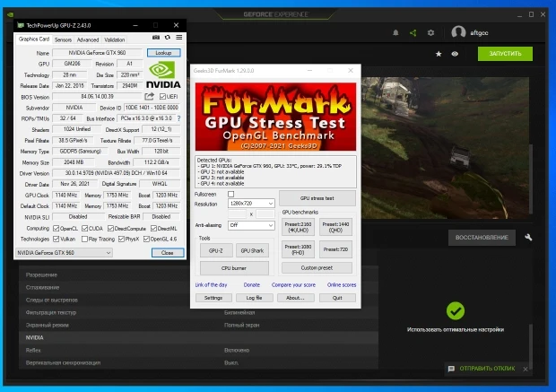Run Preset:1440 (QHD) benchmark
556x392 pixels.
(x=335, y=227)
